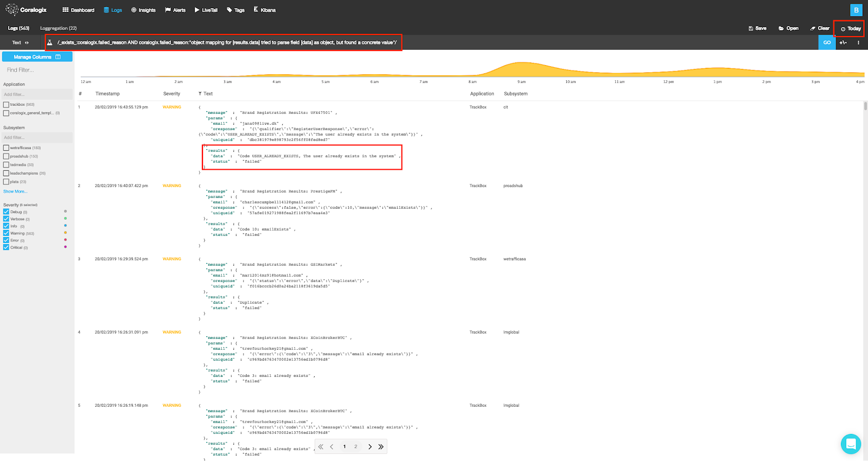The height and width of the screenshot is (461, 868).
Task: Select results page 2
Action: (356, 447)
